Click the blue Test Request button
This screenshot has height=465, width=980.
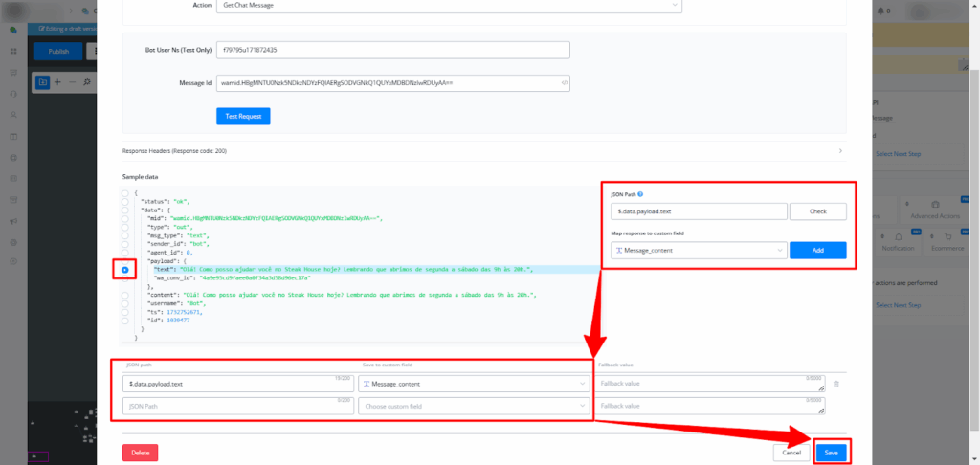pyautogui.click(x=243, y=116)
